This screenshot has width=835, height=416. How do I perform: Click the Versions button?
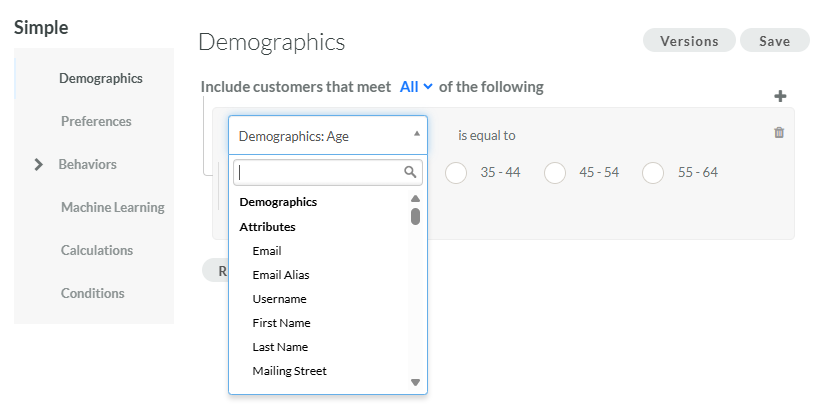pos(689,41)
